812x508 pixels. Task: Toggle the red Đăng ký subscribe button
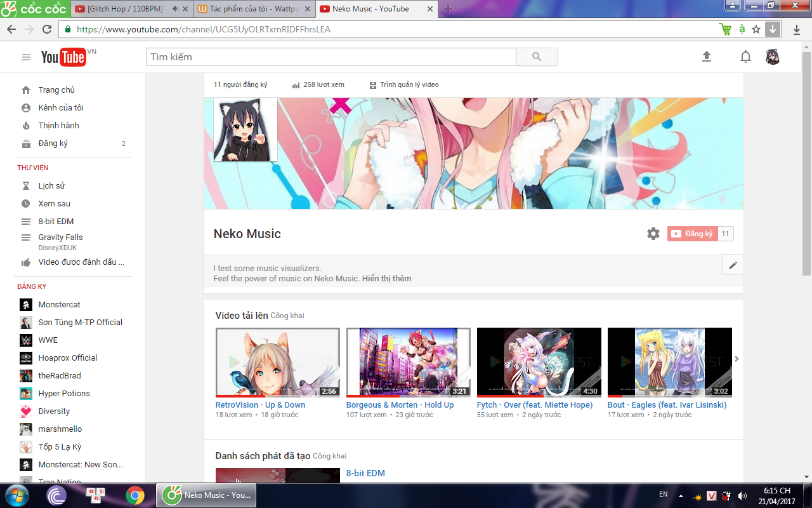[x=692, y=234]
